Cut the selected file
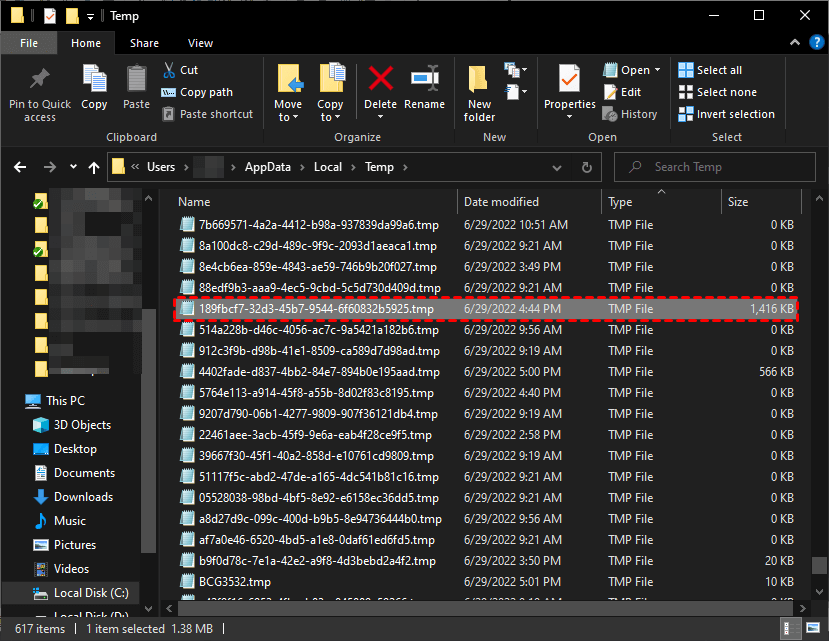The width and height of the screenshot is (829, 641). [180, 70]
